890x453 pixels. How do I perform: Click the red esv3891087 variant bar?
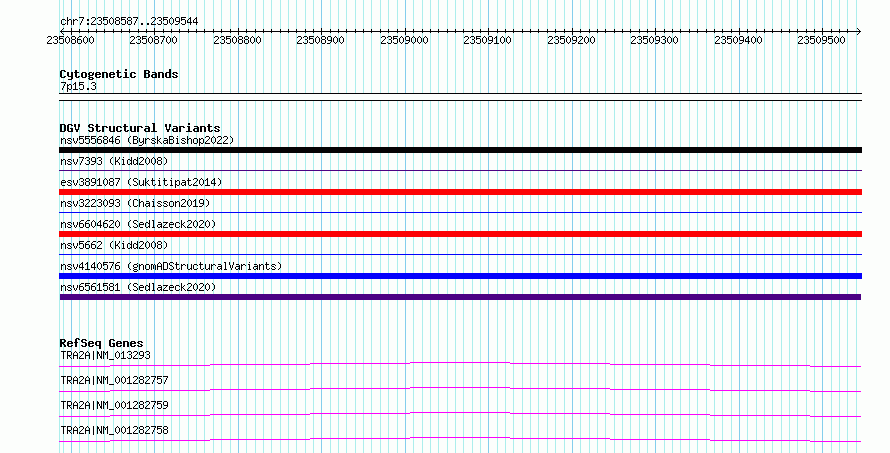click(x=460, y=192)
